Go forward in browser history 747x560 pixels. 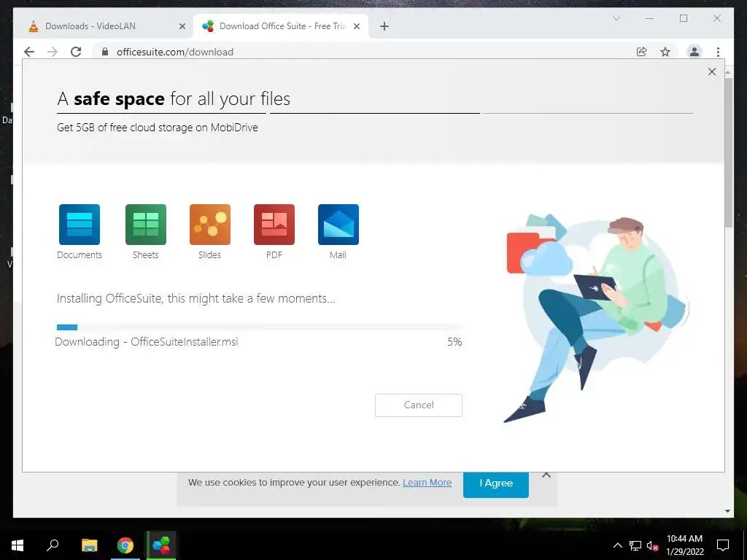(x=53, y=52)
